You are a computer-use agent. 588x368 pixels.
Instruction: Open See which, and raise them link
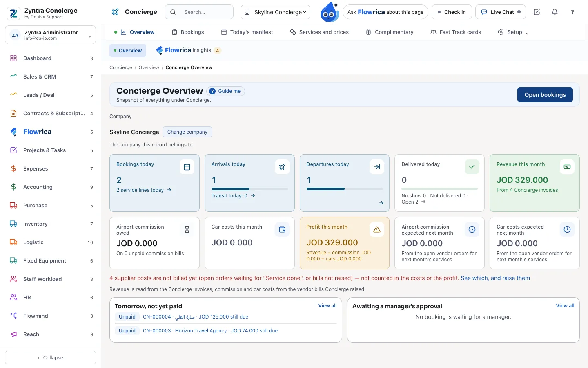coord(495,278)
